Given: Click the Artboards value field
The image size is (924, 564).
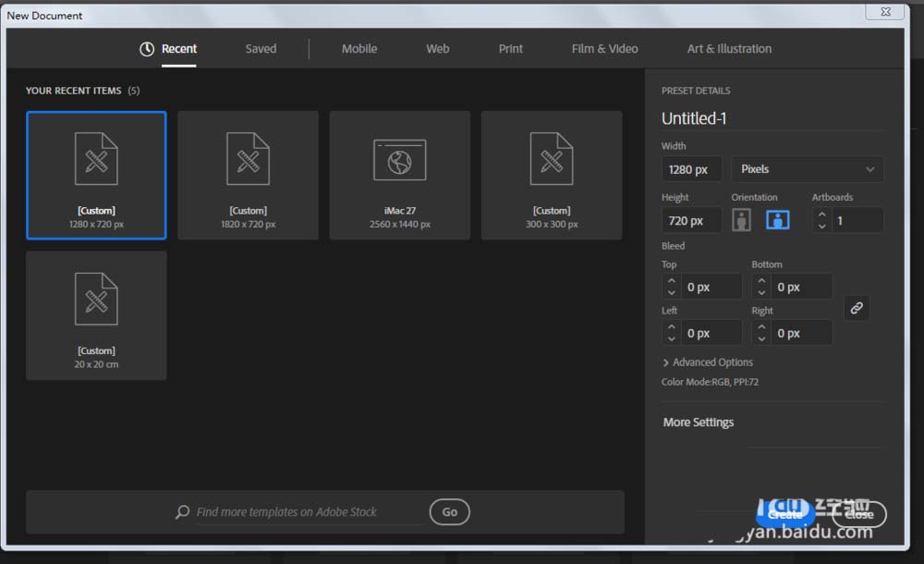Looking at the screenshot, I should [857, 221].
